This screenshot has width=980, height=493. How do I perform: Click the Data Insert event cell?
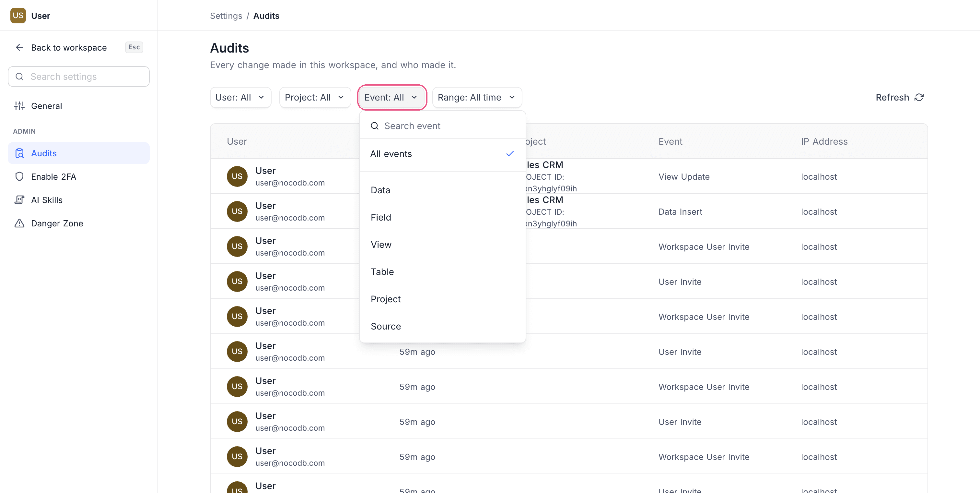[680, 212]
